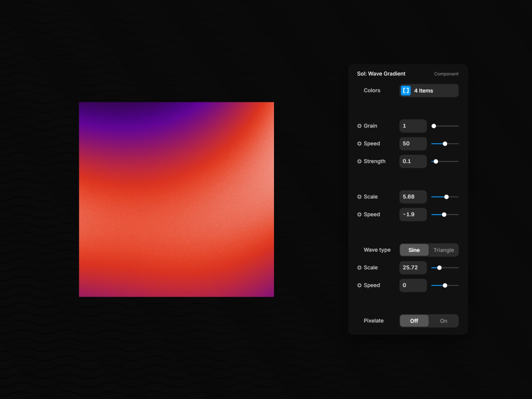Viewport: 532px width, 399px height.
Task: Click the plus icon next to the first Speed control
Action: tap(359, 144)
